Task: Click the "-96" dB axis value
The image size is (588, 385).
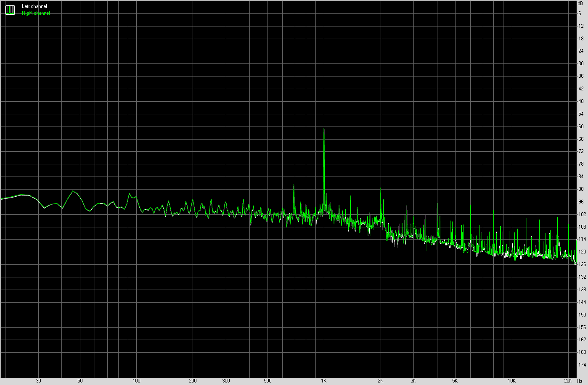Action: tap(580, 202)
